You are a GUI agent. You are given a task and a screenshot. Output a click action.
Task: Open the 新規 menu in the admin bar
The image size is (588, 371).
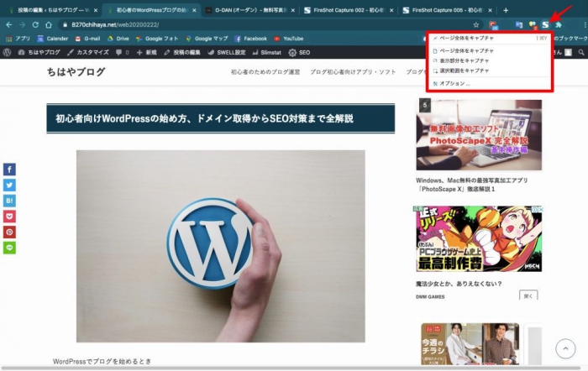(146, 53)
